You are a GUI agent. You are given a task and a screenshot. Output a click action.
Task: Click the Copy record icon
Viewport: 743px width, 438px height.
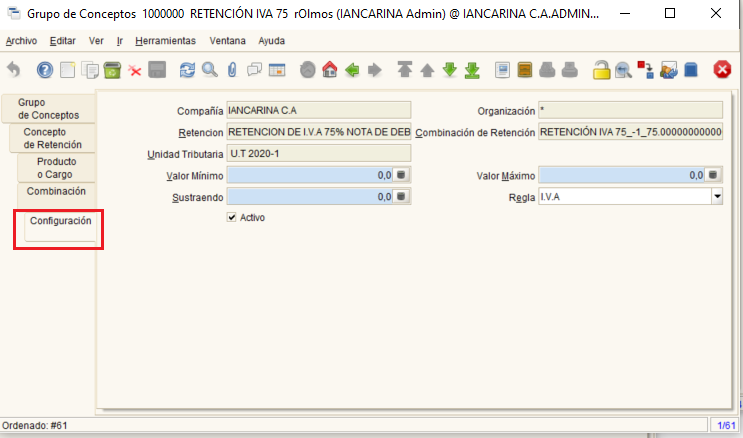coord(90,70)
